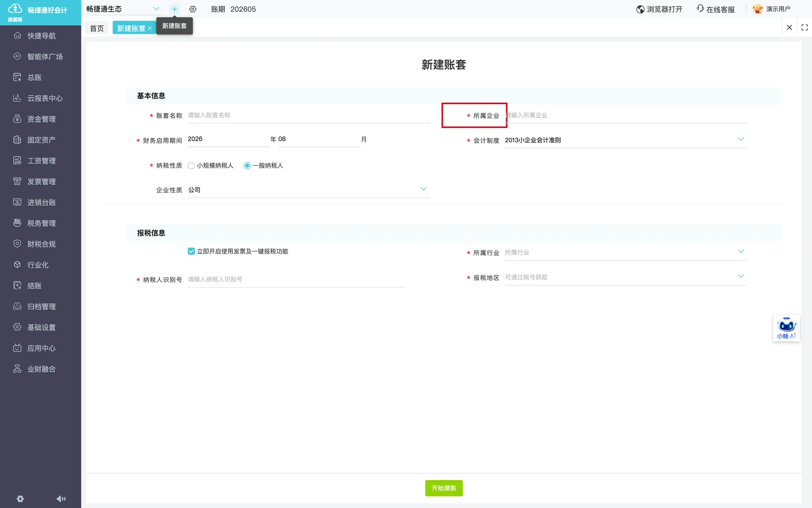
Task: Open 智能体广场 in the sidebar
Action: pos(41,56)
